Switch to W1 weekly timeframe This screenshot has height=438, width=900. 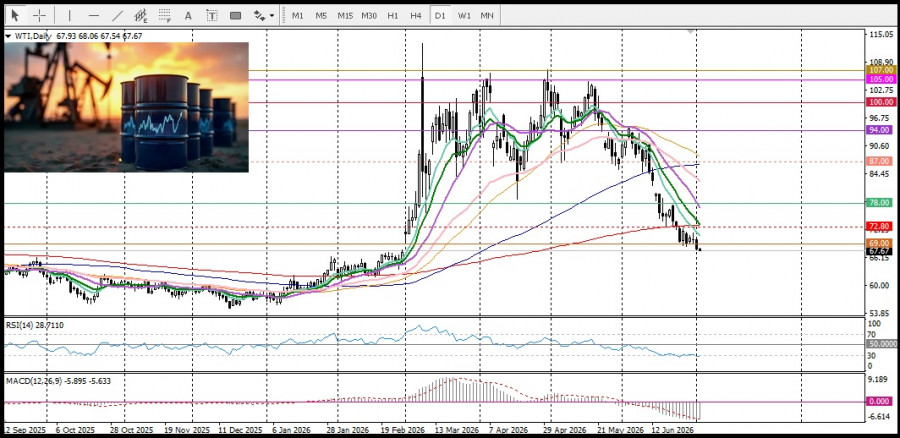(x=464, y=15)
